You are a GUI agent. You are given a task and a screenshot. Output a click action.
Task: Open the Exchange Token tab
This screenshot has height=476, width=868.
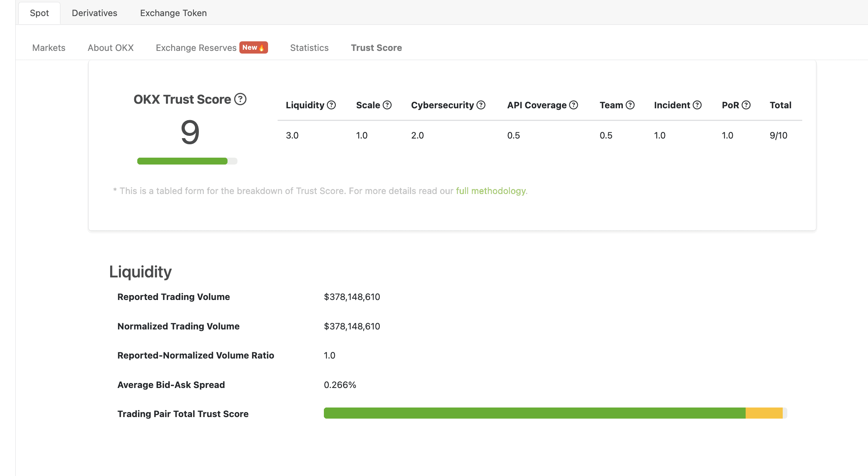click(173, 13)
